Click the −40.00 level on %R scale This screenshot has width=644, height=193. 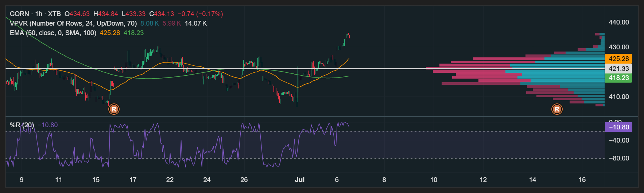(619, 140)
